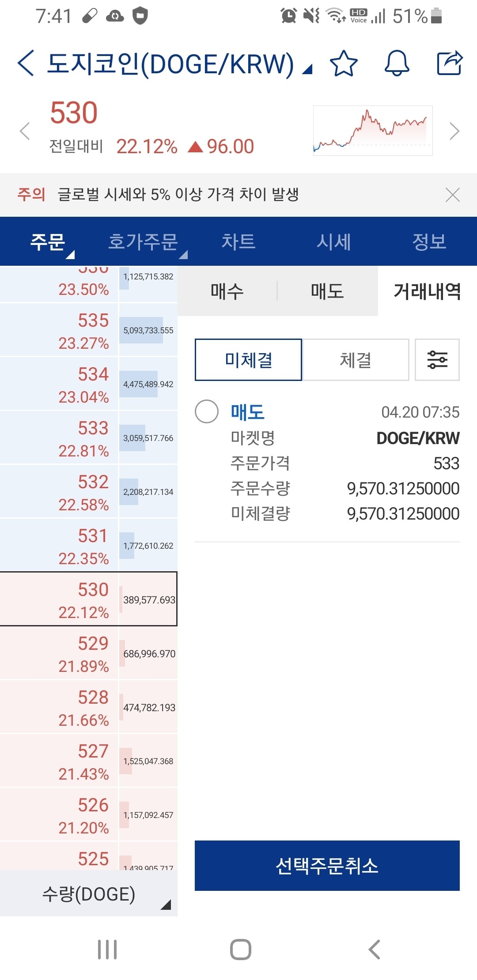Tap the Android back navigation button
The image size is (477, 980).
[374, 949]
